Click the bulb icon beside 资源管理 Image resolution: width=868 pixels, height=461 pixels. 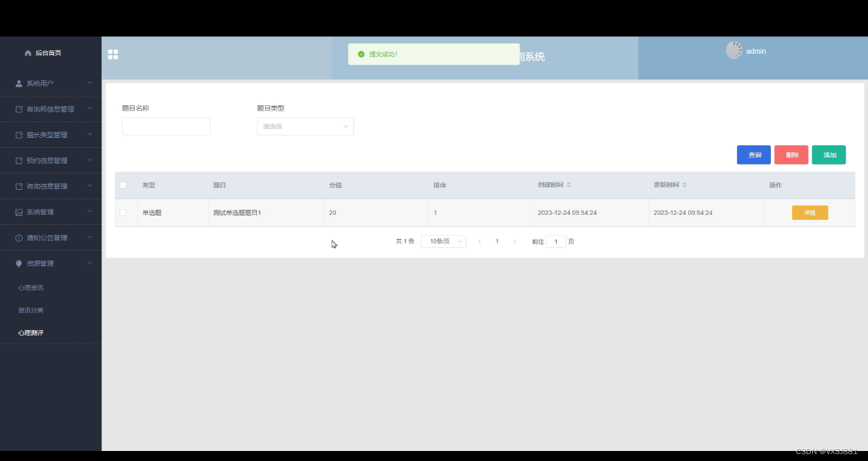tap(19, 264)
